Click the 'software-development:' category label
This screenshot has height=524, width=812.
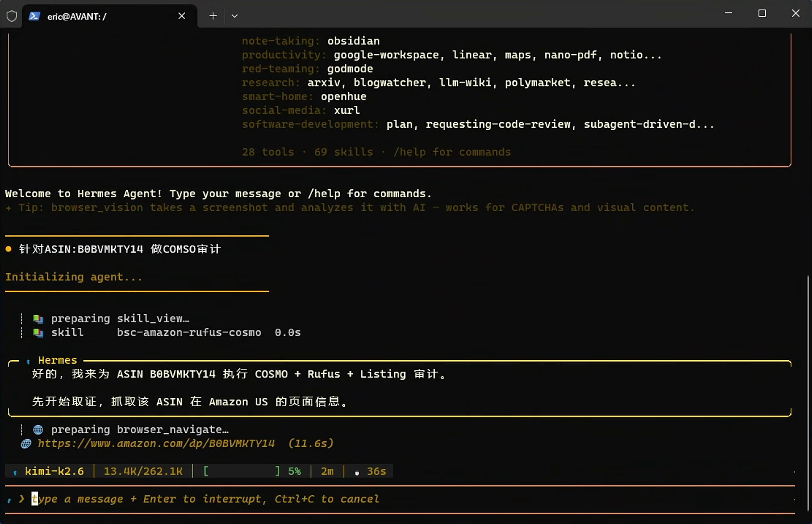pyautogui.click(x=311, y=124)
